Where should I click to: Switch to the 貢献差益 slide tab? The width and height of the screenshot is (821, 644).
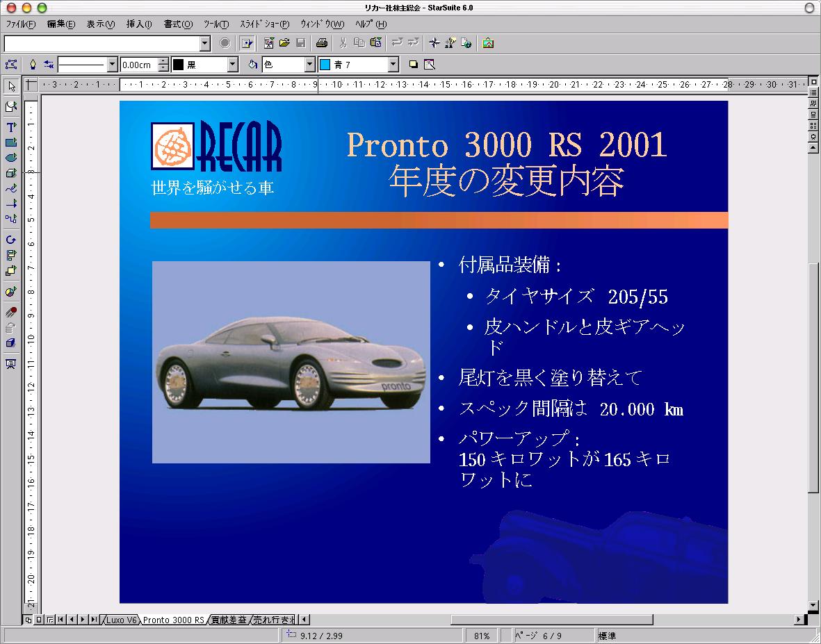pyautogui.click(x=228, y=620)
